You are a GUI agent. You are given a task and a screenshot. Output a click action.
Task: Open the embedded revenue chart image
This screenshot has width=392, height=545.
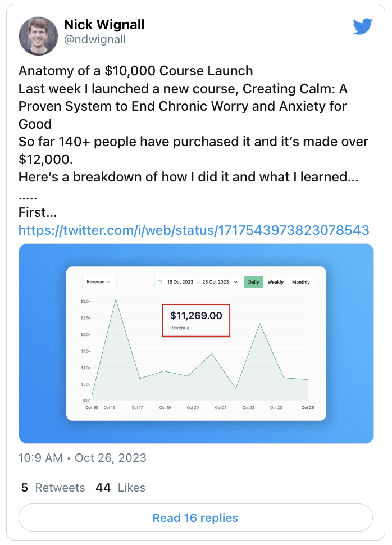point(196,343)
